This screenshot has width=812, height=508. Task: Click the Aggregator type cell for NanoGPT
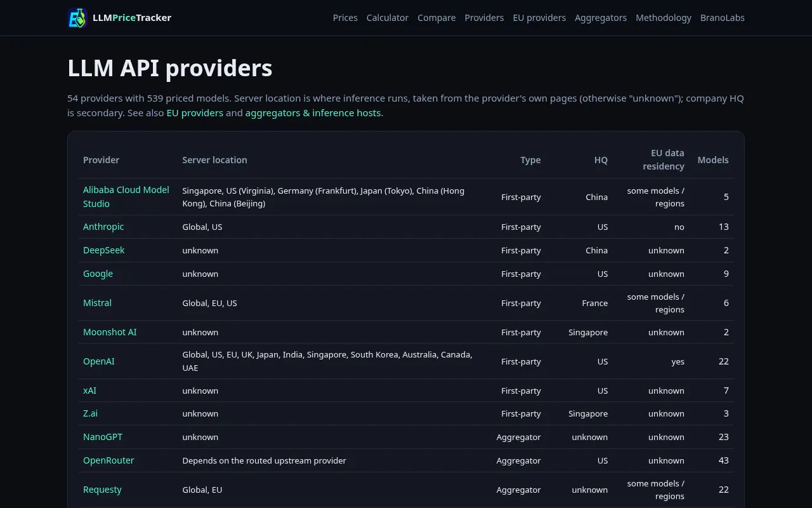[x=518, y=437]
